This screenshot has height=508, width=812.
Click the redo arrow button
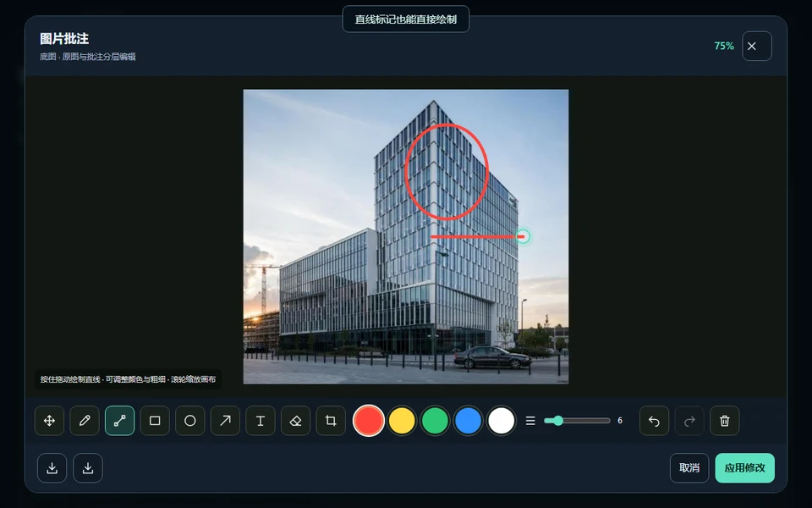tap(689, 421)
